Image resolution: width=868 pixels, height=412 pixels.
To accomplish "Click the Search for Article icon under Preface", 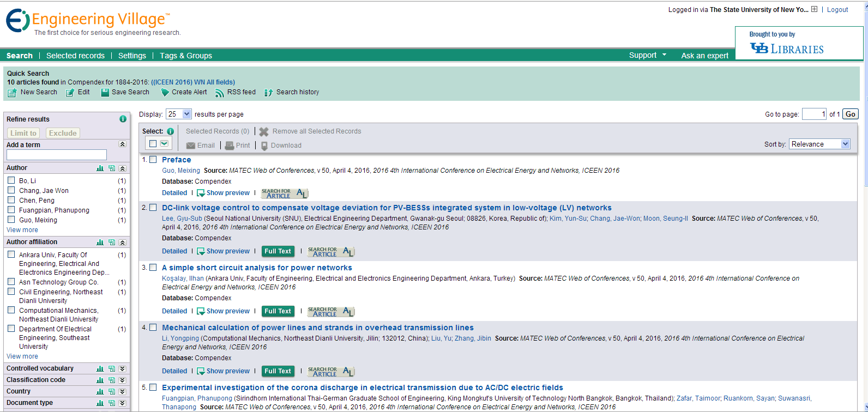I will pos(285,193).
